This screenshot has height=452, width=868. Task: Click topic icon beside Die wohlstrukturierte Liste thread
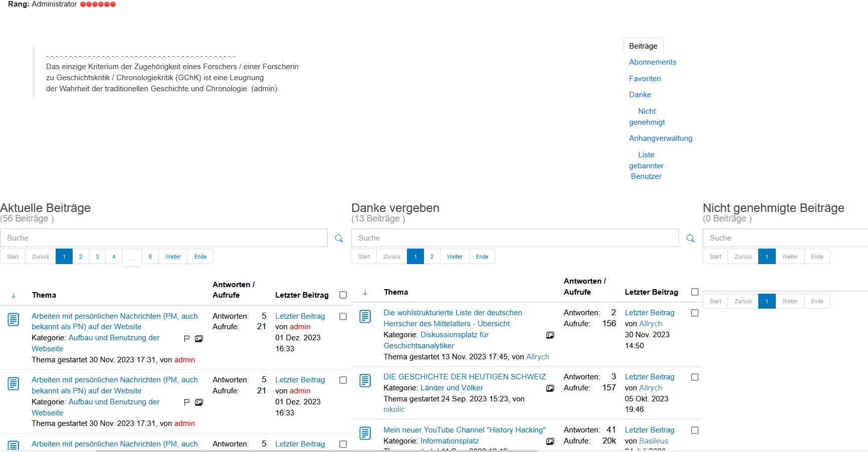[x=365, y=317]
